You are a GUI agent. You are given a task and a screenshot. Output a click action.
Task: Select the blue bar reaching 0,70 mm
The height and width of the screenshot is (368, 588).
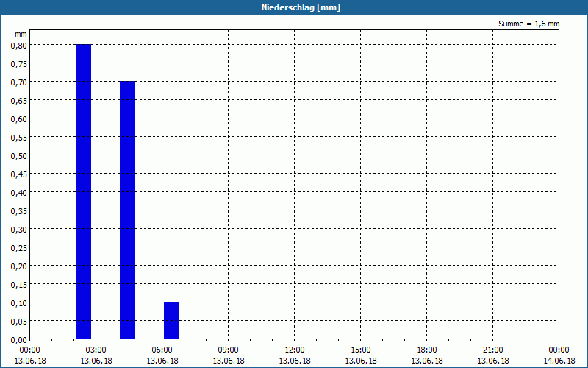click(x=127, y=210)
